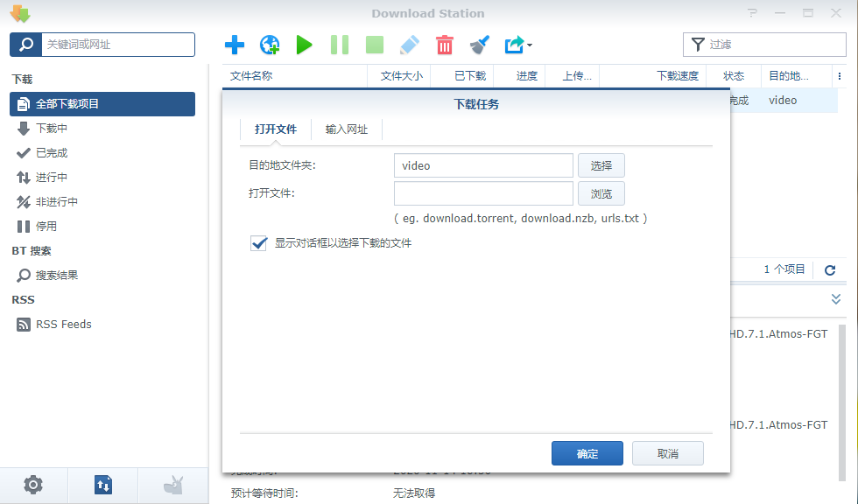The image size is (858, 504).
Task: Open RSS Feeds in the sidebar
Action: [102, 324]
